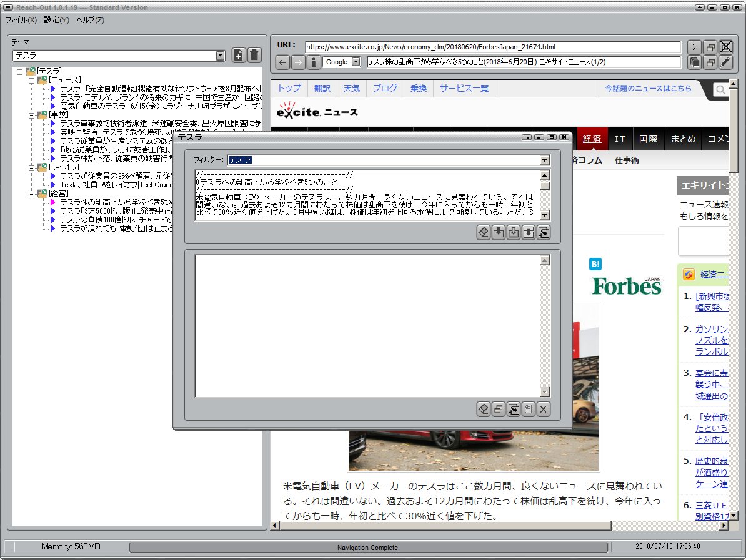Screen dimensions: 746x560
Task: Click scroll-down arrow of upper テスラ dialog text box
Action: 545,215
